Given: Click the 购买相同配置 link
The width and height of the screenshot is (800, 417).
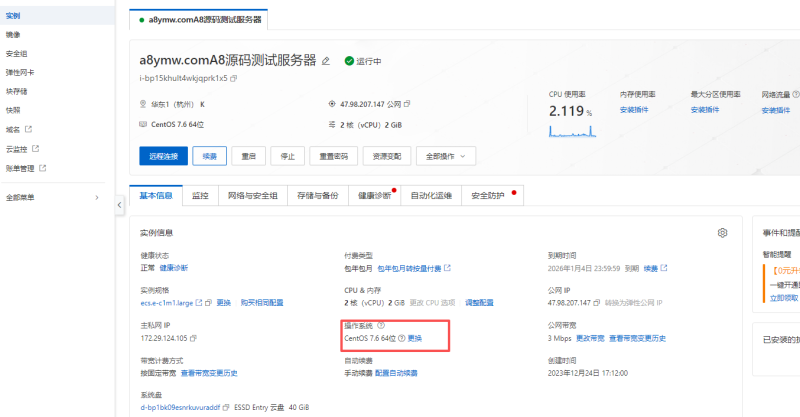Looking at the screenshot, I should pos(262,303).
